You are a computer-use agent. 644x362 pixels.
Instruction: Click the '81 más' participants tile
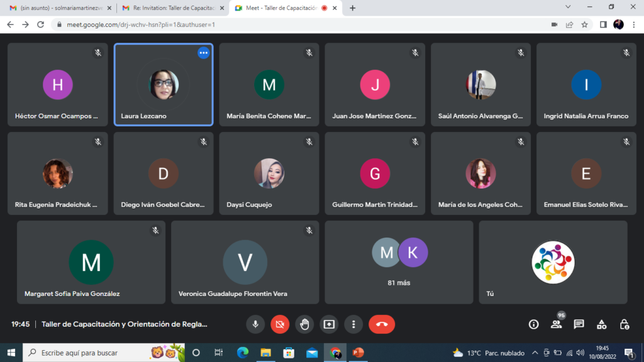pyautogui.click(x=399, y=261)
